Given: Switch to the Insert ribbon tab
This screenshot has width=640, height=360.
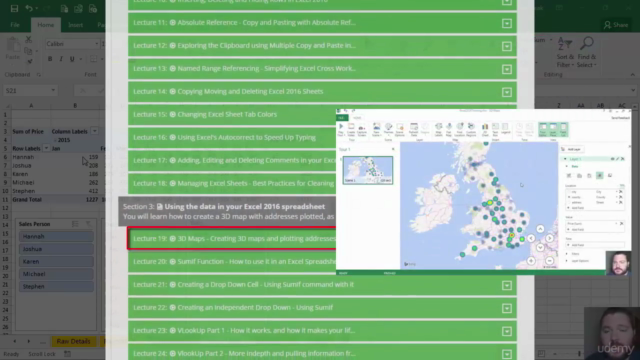Looking at the screenshot, I should point(76,25).
